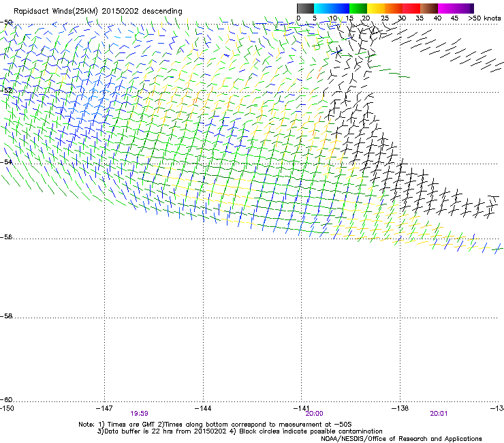Click the '-60' latitude axis label
Image resolution: width=504 pixels, height=443 pixels.
6,400
